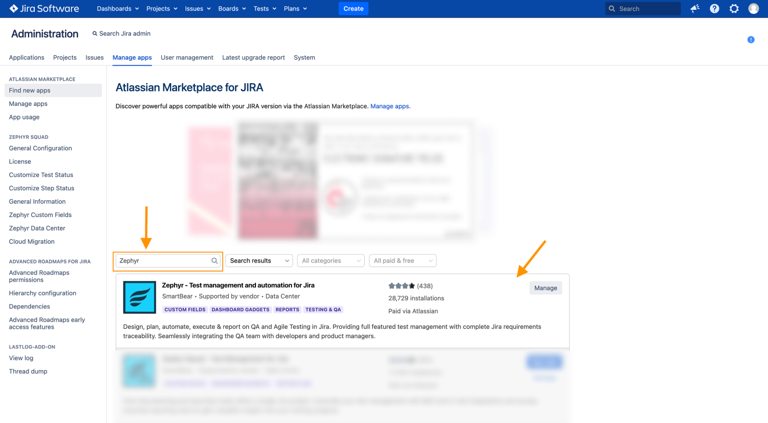Screen dimensions: 768x423
Task: Open the feedback megaphone icon
Action: pyautogui.click(x=695, y=8)
